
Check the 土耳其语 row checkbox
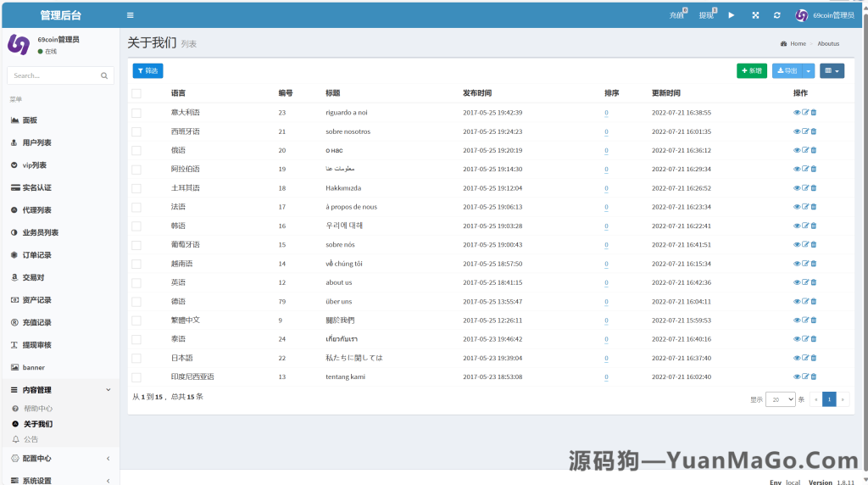(x=136, y=188)
